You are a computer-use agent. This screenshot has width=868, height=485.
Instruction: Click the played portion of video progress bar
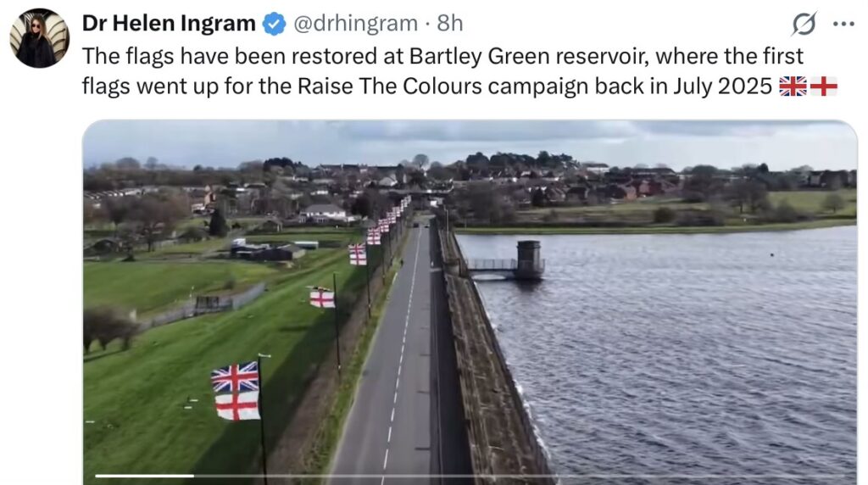click(x=144, y=476)
